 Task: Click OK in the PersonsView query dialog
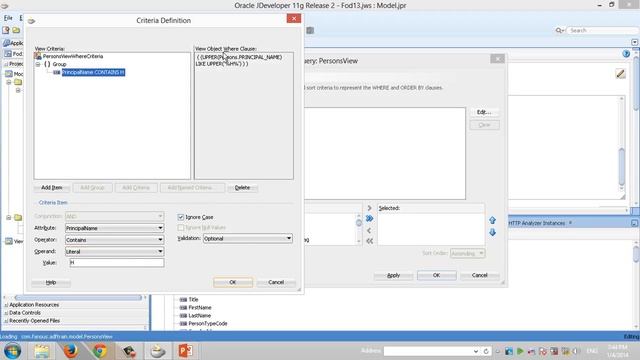click(436, 276)
